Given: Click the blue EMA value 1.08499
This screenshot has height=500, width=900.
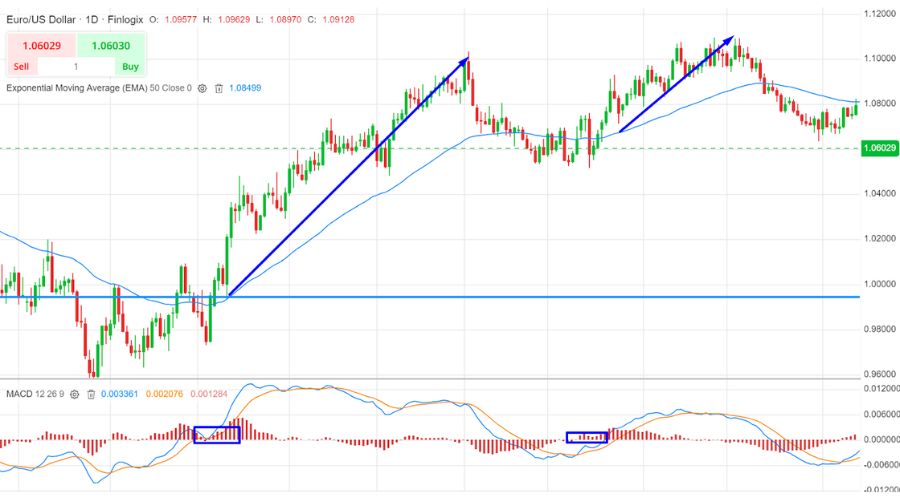Looking at the screenshot, I should (x=245, y=88).
